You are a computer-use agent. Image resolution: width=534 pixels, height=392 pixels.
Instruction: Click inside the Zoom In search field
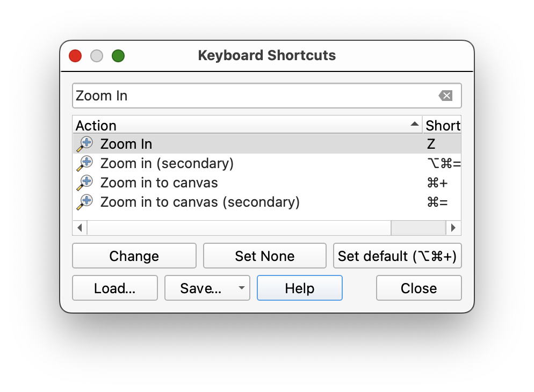252,96
